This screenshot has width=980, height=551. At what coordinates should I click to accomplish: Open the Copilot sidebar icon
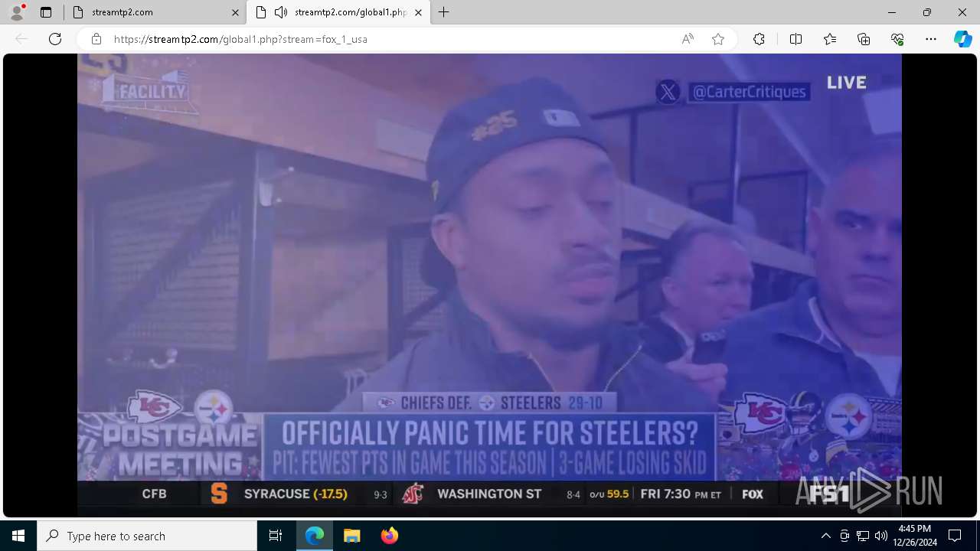click(x=962, y=39)
